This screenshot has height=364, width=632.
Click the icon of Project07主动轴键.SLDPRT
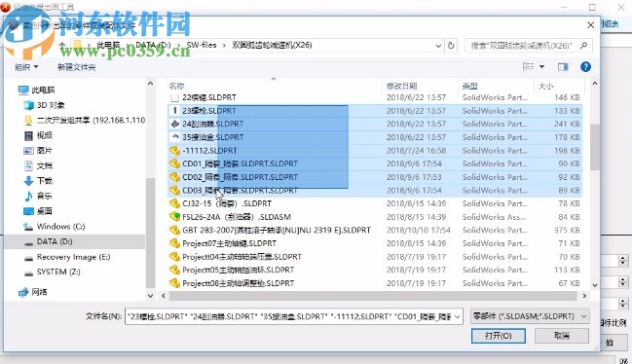tap(174, 243)
